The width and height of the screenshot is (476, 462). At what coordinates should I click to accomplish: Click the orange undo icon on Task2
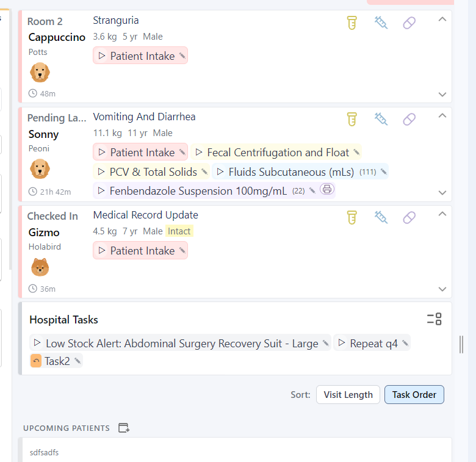tap(36, 361)
